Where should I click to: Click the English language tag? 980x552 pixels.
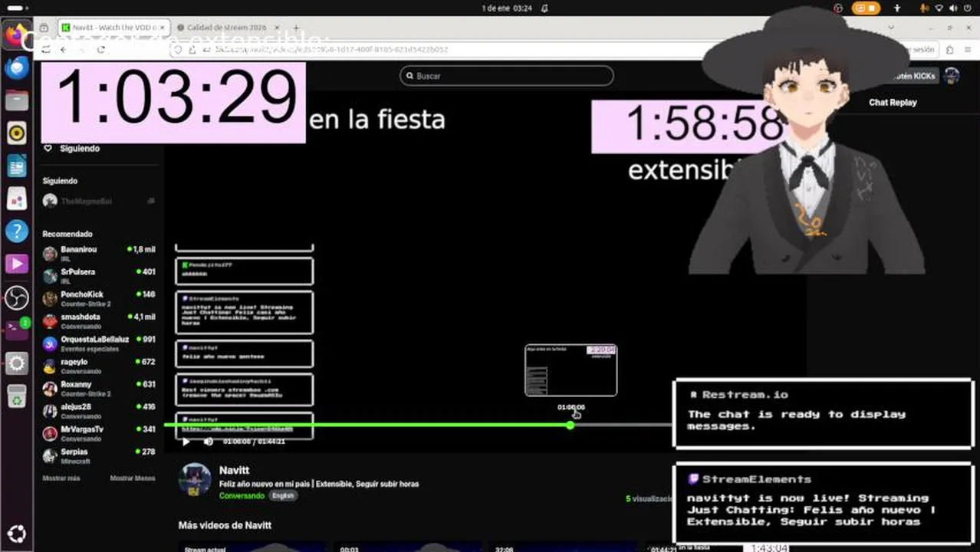[282, 496]
